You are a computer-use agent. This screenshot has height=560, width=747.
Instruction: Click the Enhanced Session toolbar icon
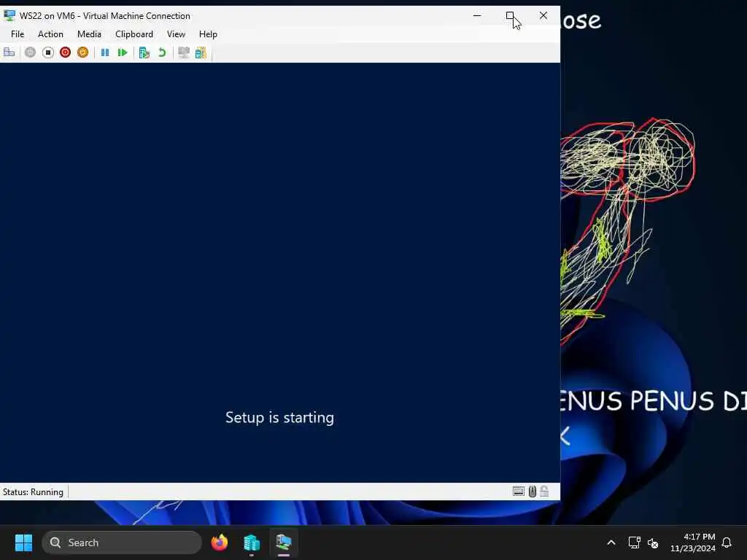(183, 52)
